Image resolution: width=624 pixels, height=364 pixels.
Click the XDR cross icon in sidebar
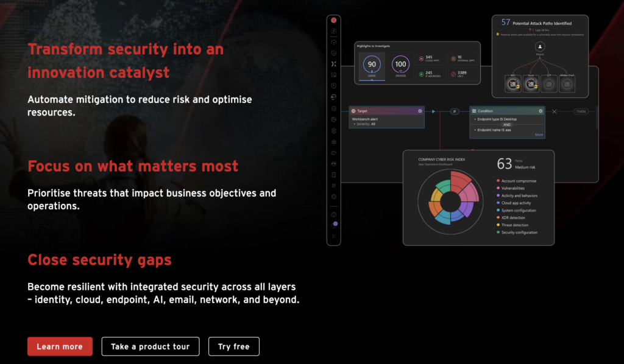pos(333,64)
